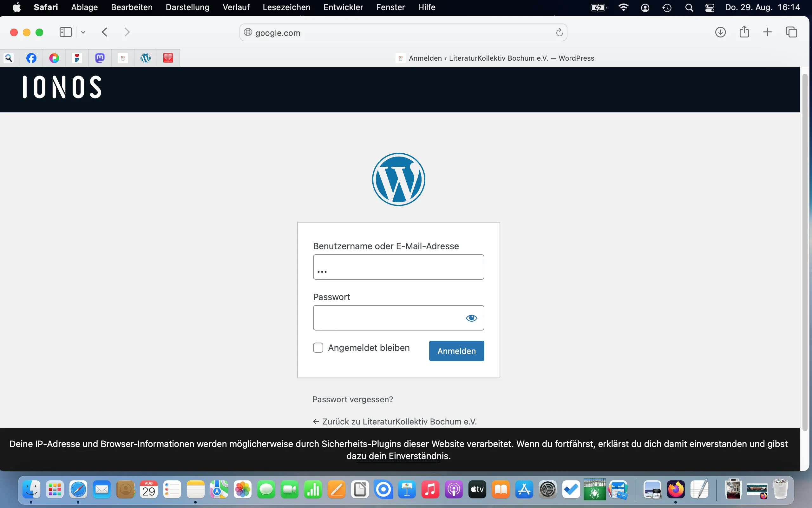Open the Fenster menu
Image resolution: width=812 pixels, height=508 pixels.
tap(390, 7)
